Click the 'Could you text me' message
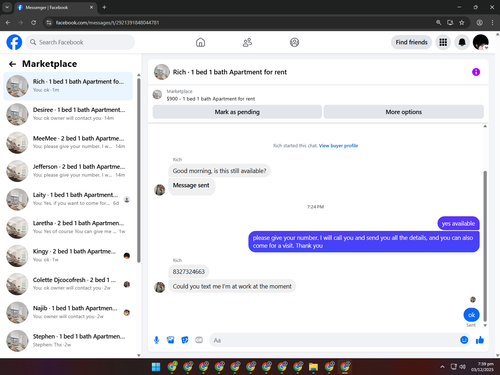This screenshot has height=375, width=500. 232,286
